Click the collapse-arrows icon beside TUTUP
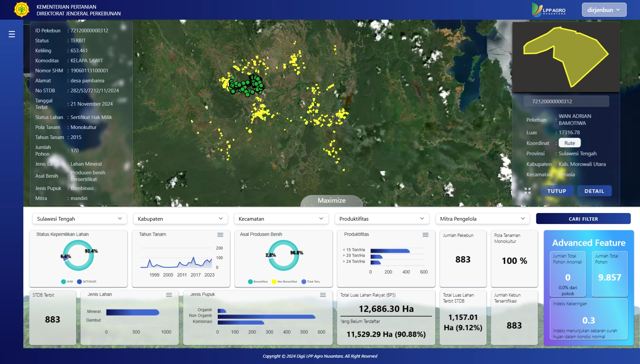The image size is (640, 364). 528,191
